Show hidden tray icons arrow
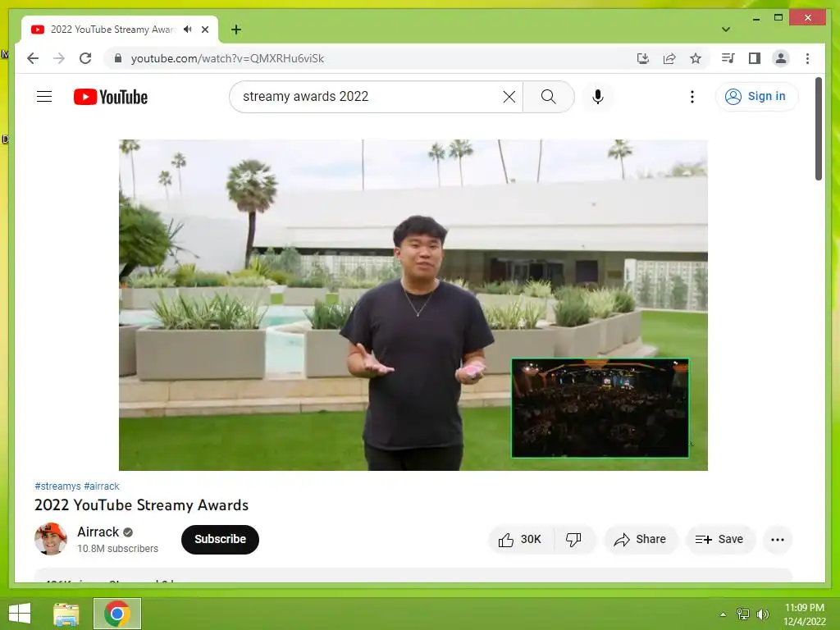 point(723,614)
